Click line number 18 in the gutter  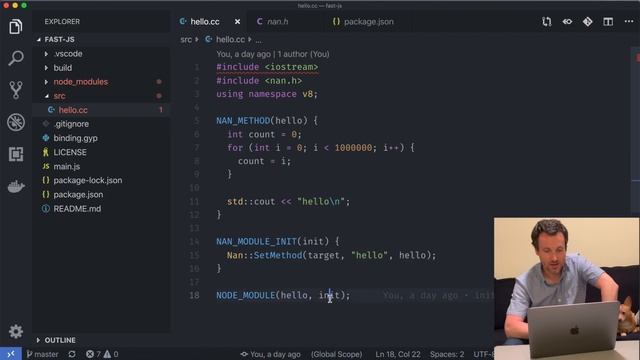tap(194, 295)
